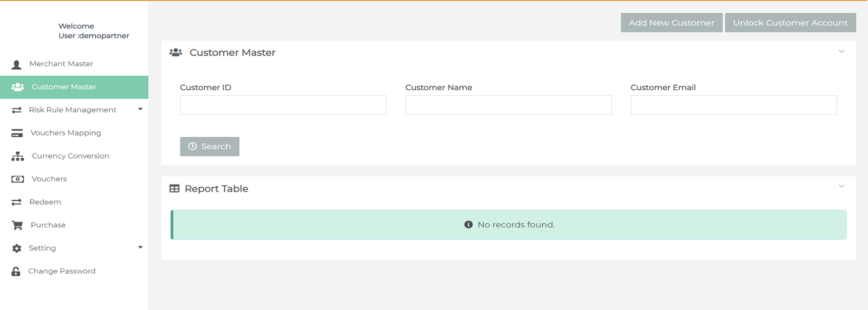Collapse the Customer Master panel chevron
This screenshot has width=868, height=310.
point(841,52)
